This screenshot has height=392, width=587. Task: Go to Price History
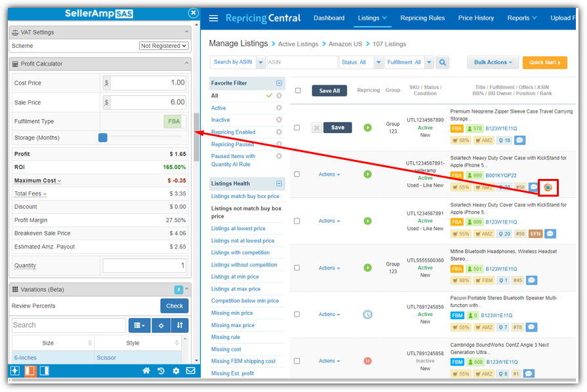point(476,18)
